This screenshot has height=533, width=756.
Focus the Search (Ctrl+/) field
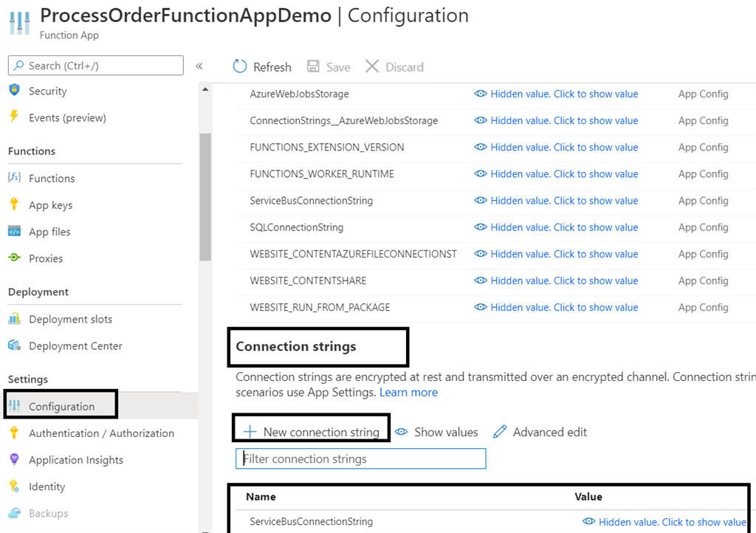tap(95, 65)
